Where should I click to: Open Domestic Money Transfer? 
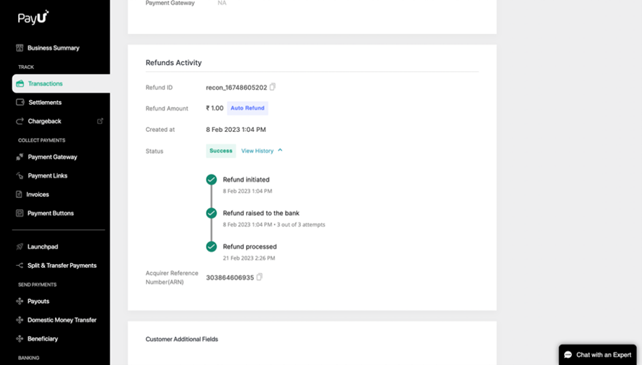click(x=61, y=320)
